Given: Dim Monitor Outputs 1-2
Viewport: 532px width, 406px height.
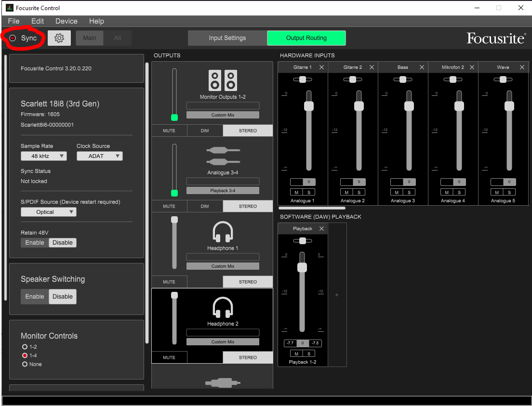Looking at the screenshot, I should 205,131.
